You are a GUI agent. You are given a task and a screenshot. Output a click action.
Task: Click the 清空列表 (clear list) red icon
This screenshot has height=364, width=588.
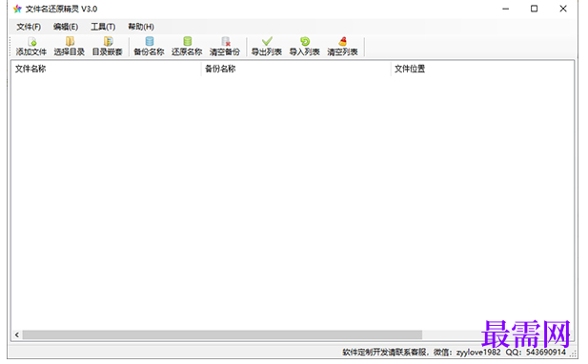click(343, 42)
